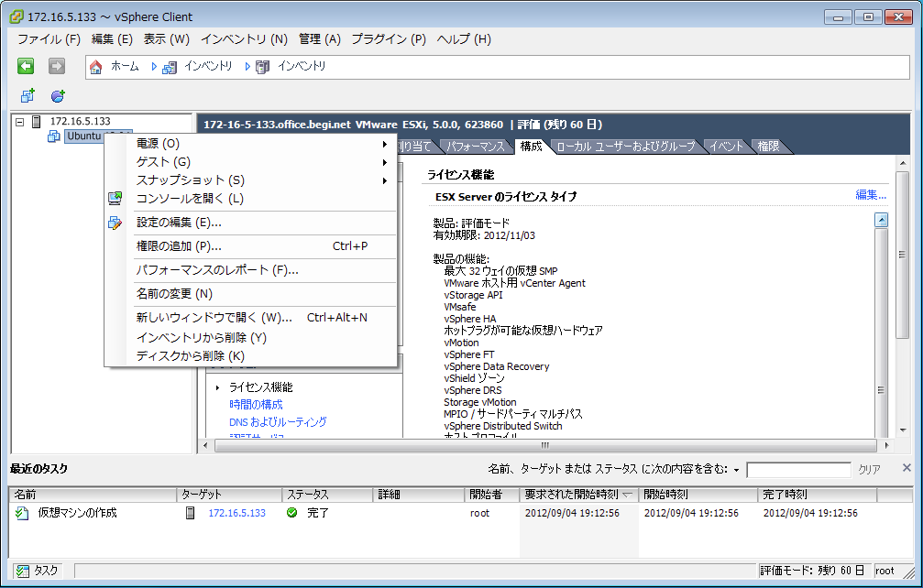This screenshot has width=923, height=588.
Task: Select the 172.16.5.133 host tree label
Action: [80, 121]
